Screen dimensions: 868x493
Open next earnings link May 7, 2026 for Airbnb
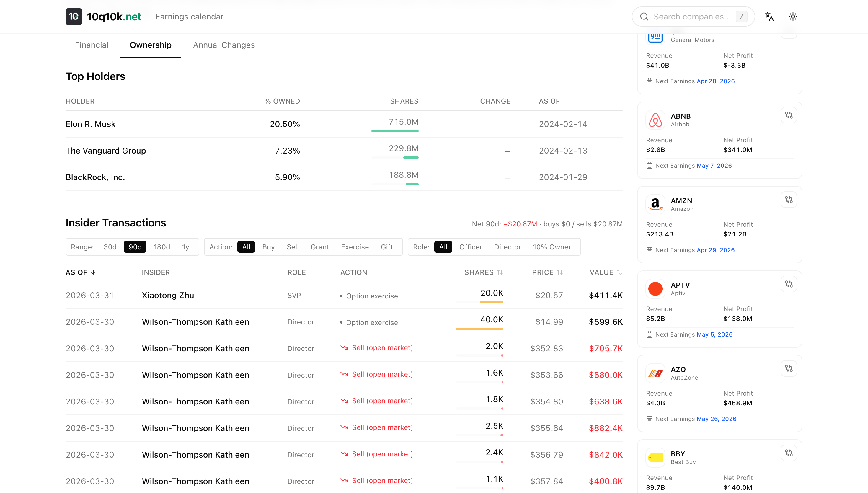coord(714,166)
